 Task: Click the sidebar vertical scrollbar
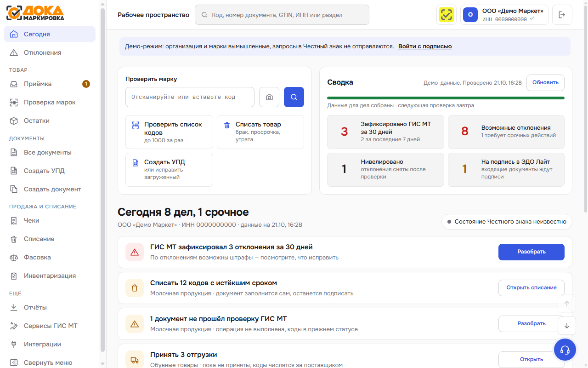102,179
